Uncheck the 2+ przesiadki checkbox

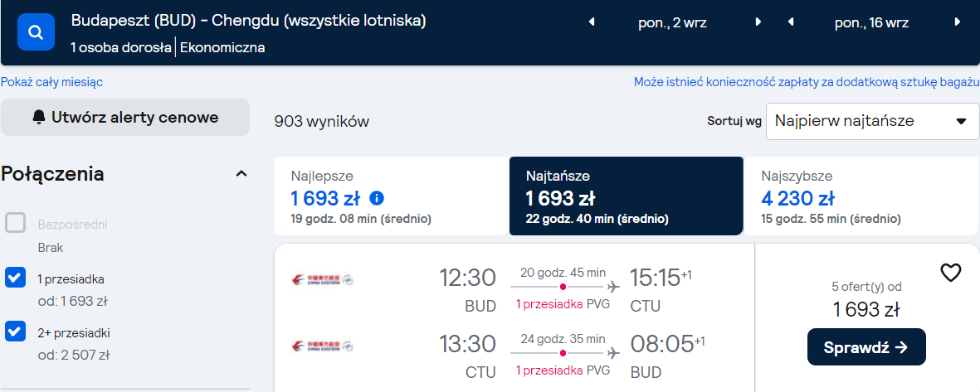pyautogui.click(x=16, y=332)
